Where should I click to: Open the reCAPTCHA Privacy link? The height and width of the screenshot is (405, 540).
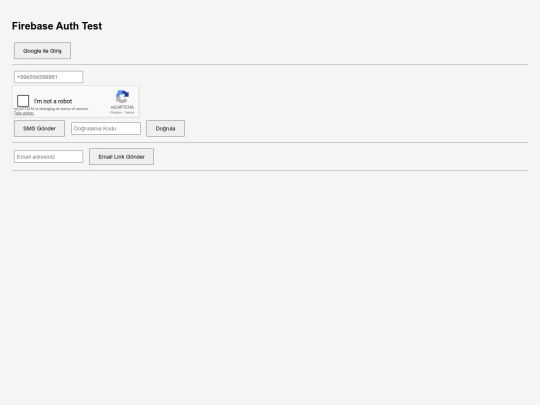pos(116,113)
